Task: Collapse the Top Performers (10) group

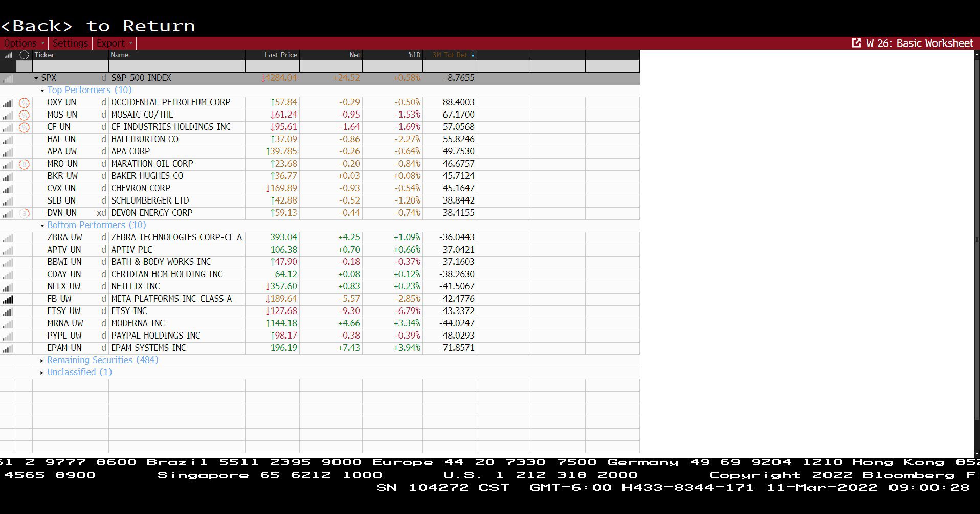Action: pos(42,91)
